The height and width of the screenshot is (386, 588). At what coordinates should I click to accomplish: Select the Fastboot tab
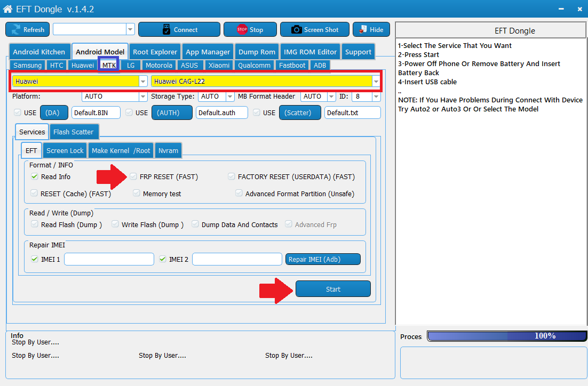(x=292, y=65)
